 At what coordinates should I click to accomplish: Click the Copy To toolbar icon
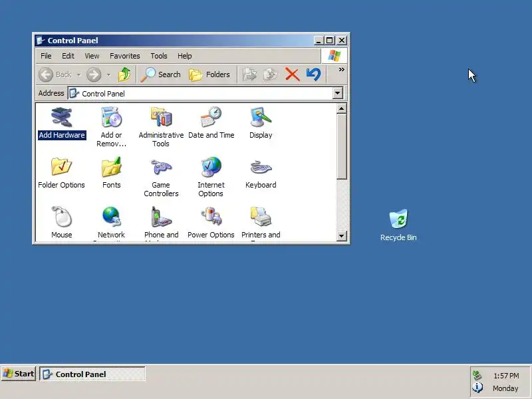coord(271,74)
